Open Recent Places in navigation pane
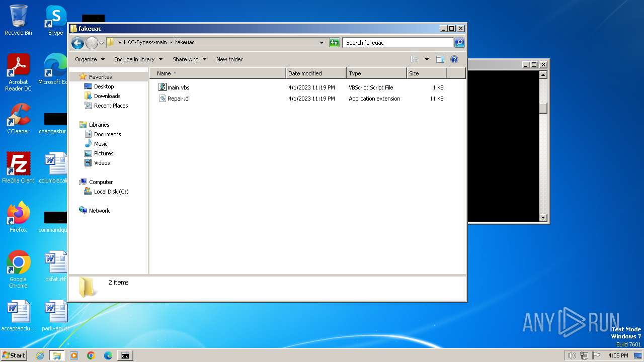644x362 pixels. coord(111,106)
